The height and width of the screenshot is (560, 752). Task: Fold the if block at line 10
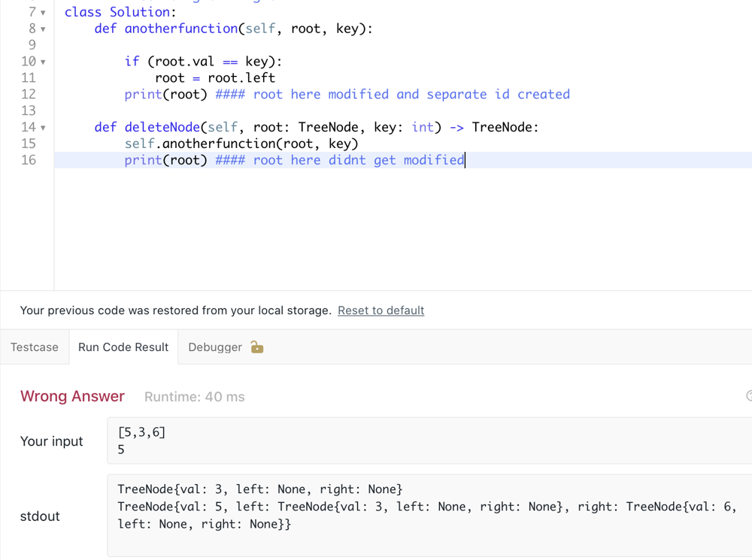[43, 62]
